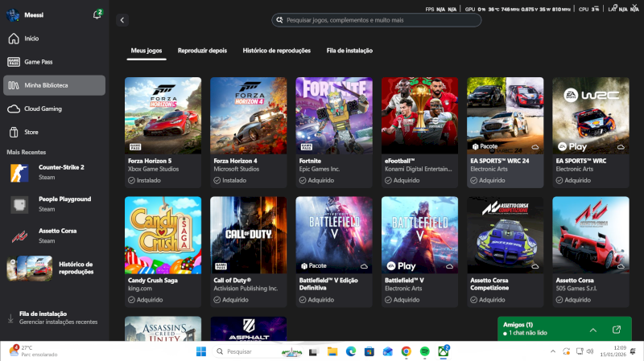644x361 pixels.
Task: Open the Game Pass menu item
Action: click(54, 62)
